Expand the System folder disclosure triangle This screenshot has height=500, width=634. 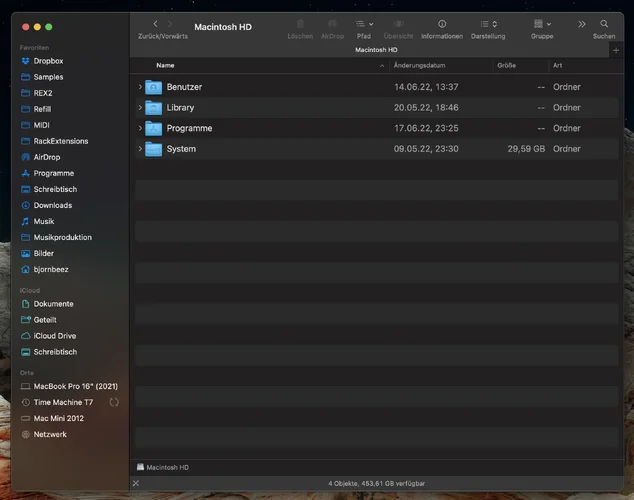coord(140,149)
